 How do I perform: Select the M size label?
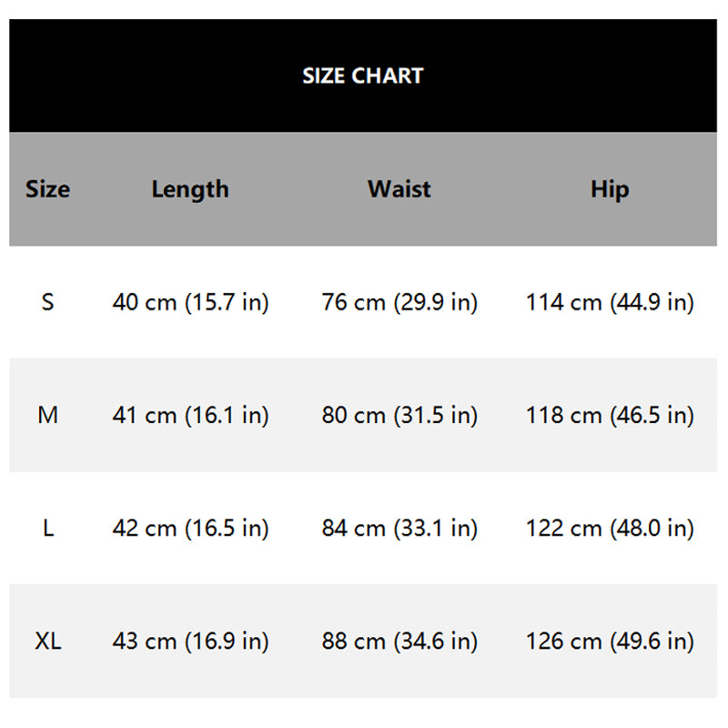[x=47, y=415]
